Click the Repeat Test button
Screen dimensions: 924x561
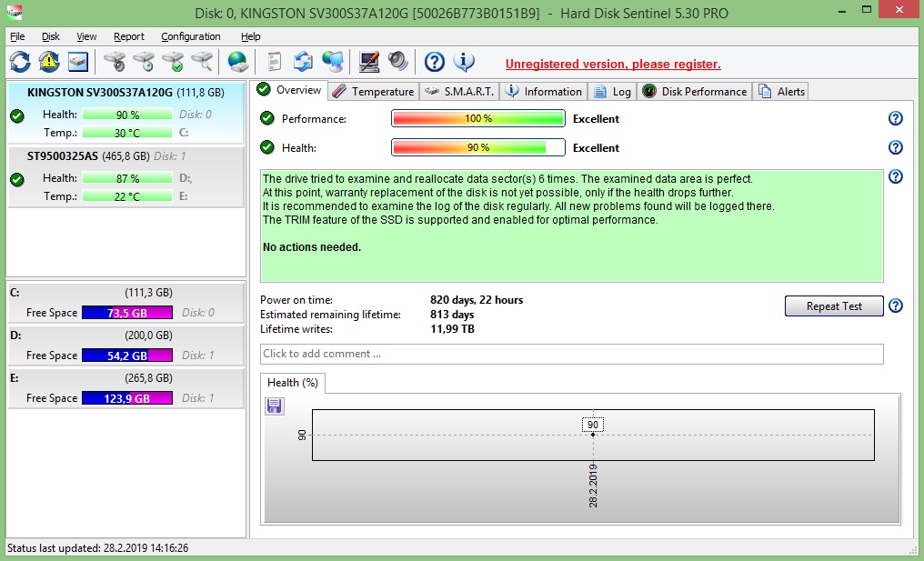click(x=834, y=306)
